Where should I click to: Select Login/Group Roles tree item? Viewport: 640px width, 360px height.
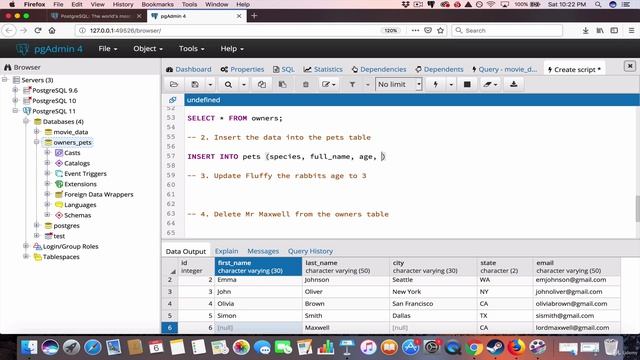click(x=71, y=247)
